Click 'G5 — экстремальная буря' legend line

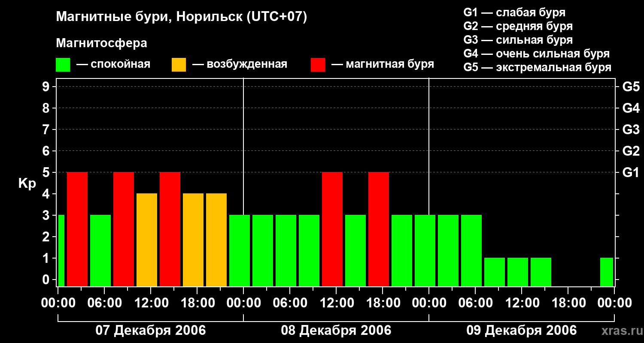[x=538, y=67]
